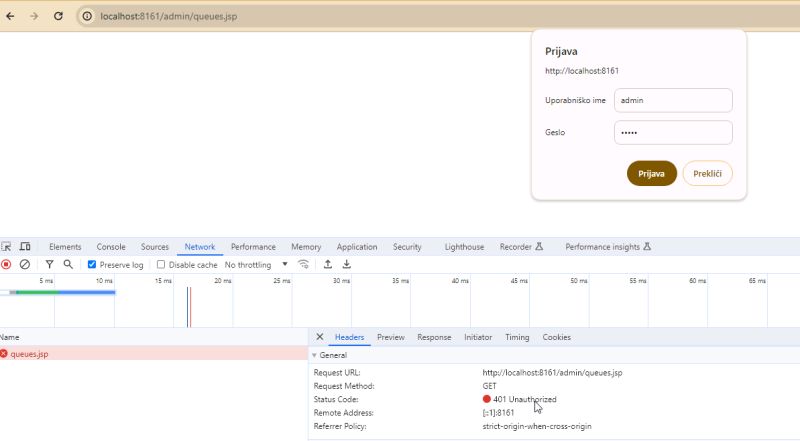The image size is (800, 441).
Task: Open the Initiator details tab
Action: coord(478,337)
